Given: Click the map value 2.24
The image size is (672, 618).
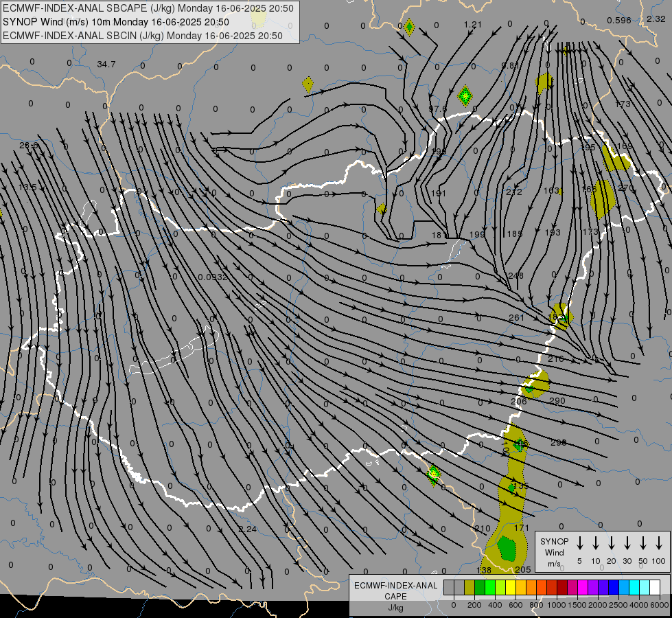Looking at the screenshot, I should click(247, 529).
